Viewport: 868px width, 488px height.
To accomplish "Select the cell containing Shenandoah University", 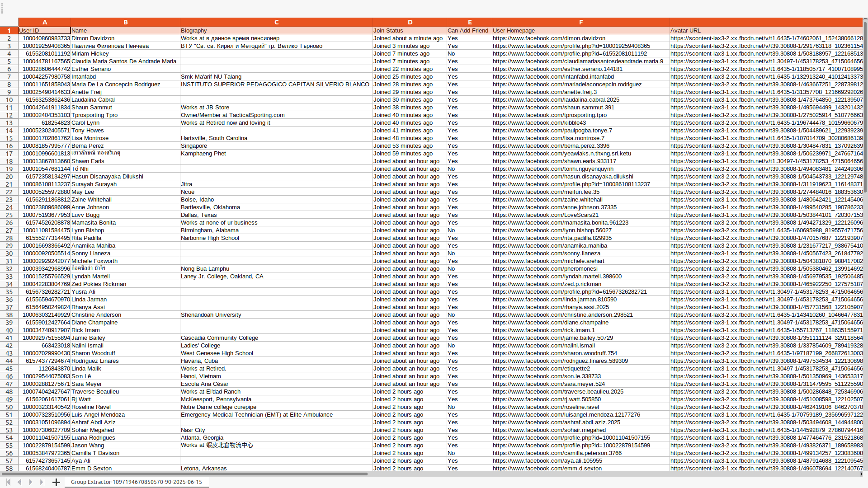I will coord(276,315).
